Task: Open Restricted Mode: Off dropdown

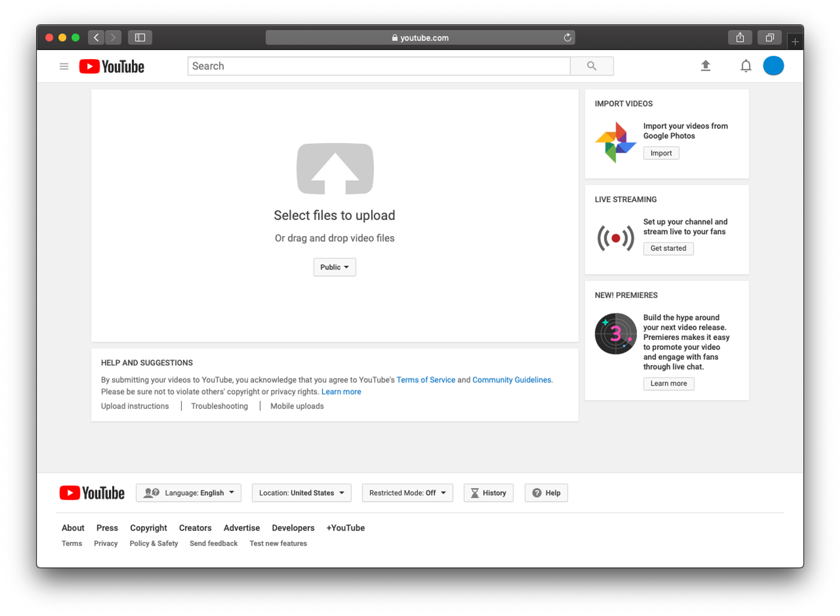Action: [x=407, y=493]
